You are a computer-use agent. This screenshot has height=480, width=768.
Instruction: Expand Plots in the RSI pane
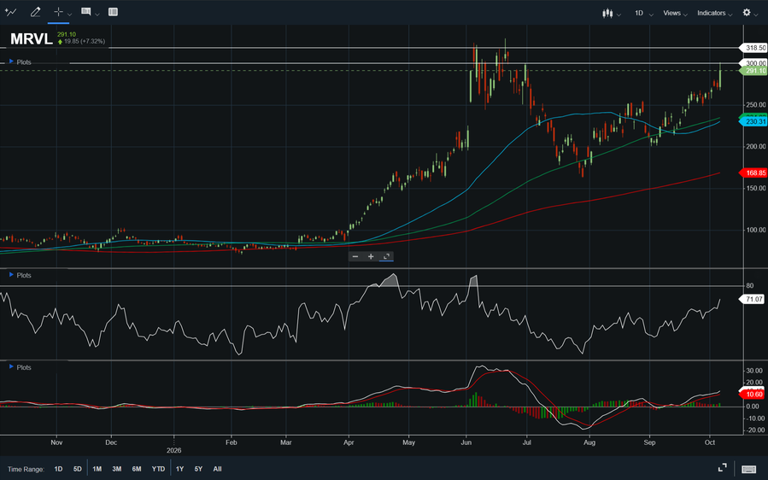20,275
